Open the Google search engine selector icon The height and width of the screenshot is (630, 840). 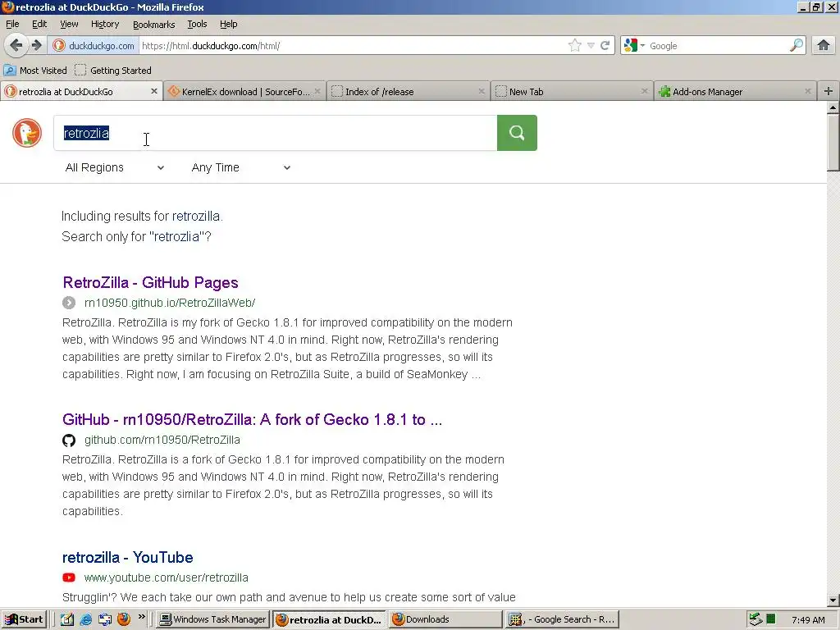634,46
